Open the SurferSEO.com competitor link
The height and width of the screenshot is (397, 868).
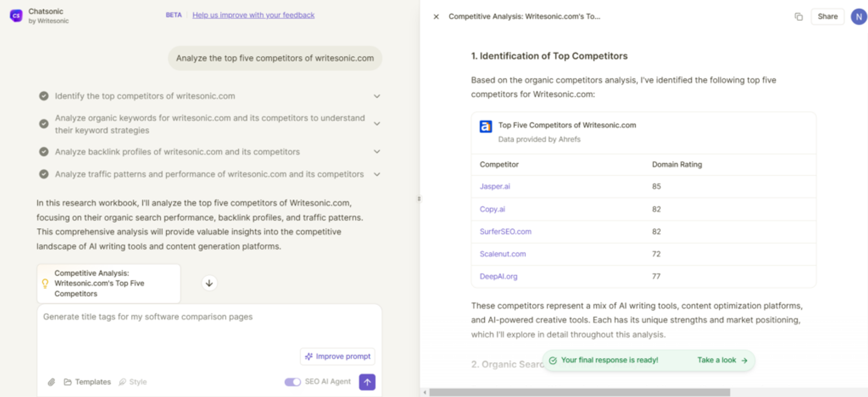[x=505, y=232]
